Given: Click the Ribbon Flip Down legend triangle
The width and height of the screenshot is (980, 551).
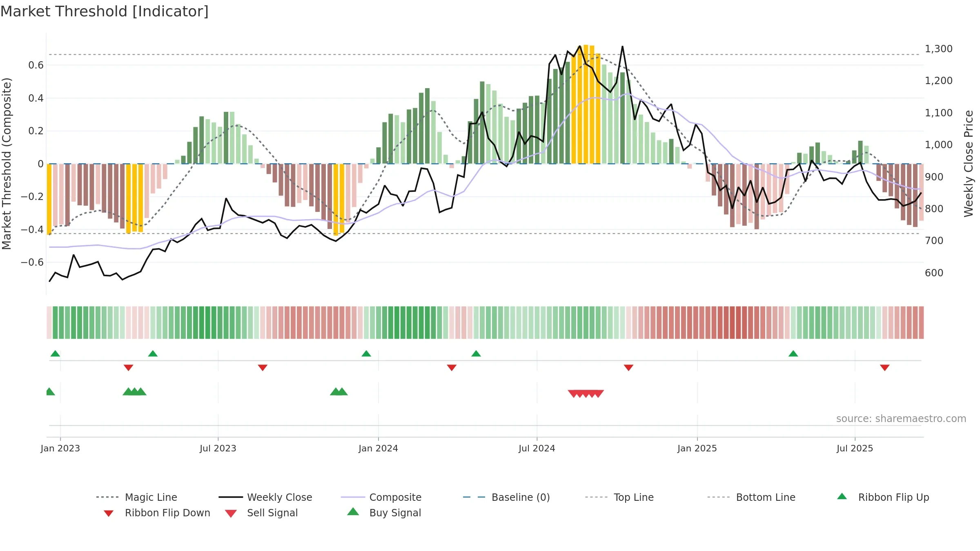Looking at the screenshot, I should [x=109, y=513].
